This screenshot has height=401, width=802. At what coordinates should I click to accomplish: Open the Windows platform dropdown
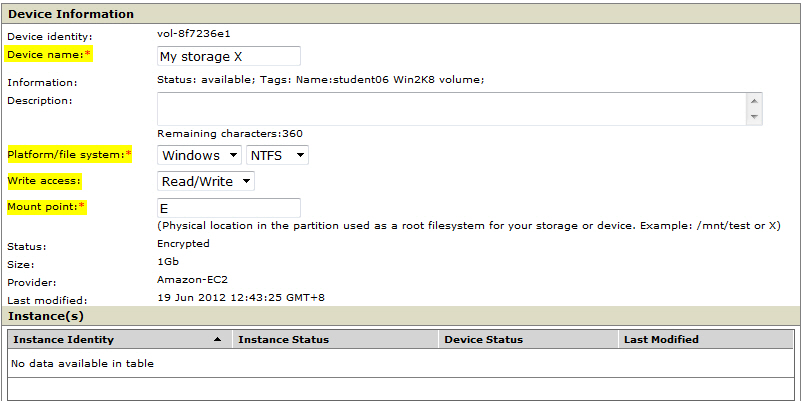tap(200, 155)
